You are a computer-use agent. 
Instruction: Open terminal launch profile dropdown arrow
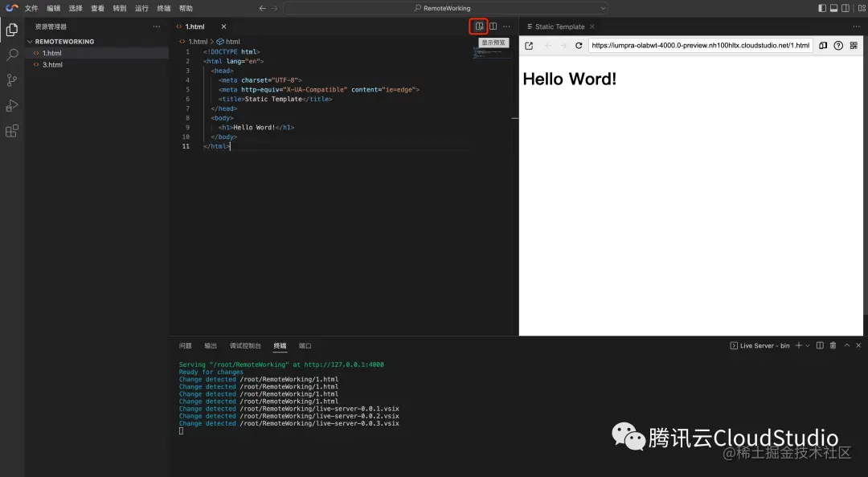808,345
